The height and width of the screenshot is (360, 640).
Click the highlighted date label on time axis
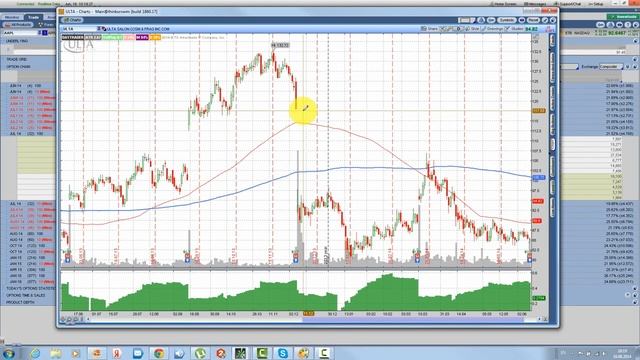click(x=309, y=313)
